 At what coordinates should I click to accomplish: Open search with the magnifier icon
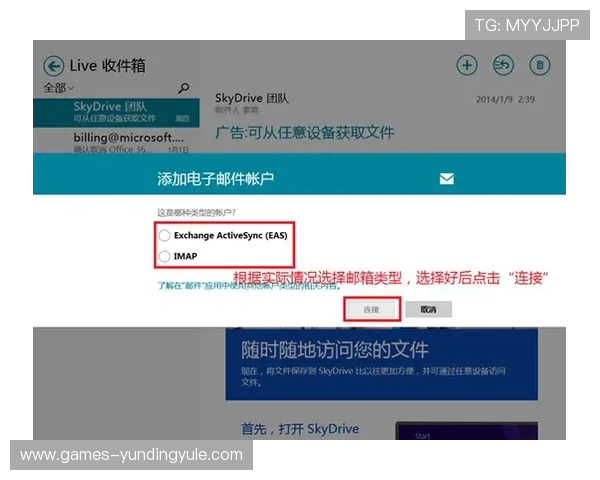[184, 88]
